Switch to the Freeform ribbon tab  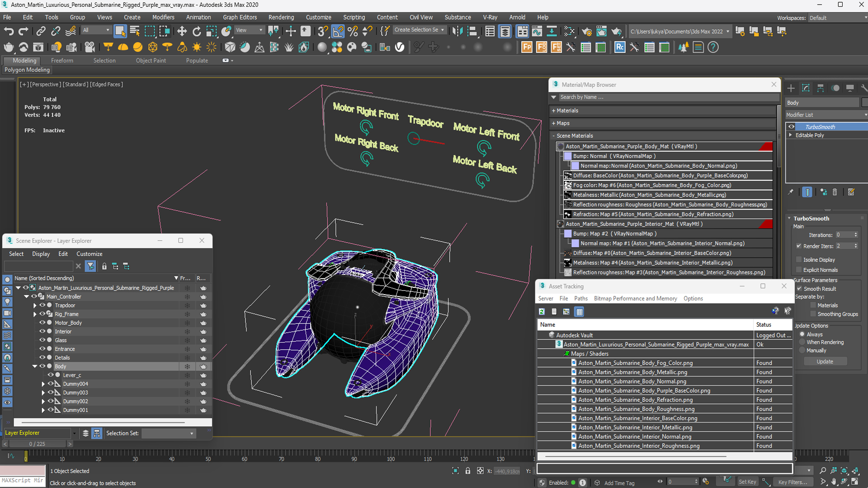click(62, 61)
